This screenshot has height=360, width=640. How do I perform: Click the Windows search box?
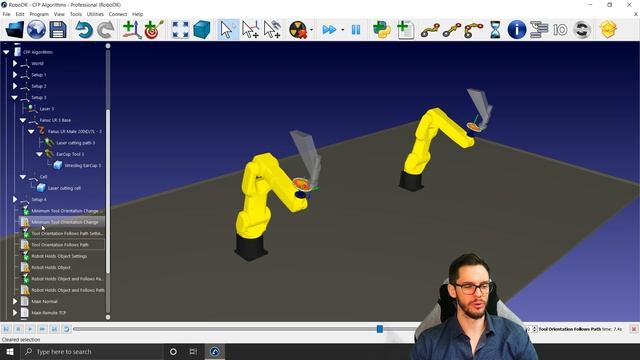click(x=92, y=351)
